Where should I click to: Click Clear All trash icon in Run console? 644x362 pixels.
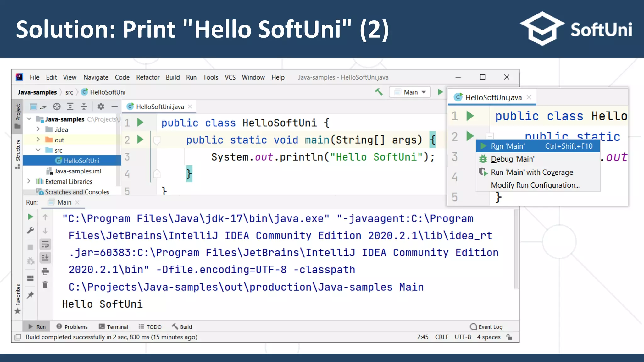[x=45, y=285]
